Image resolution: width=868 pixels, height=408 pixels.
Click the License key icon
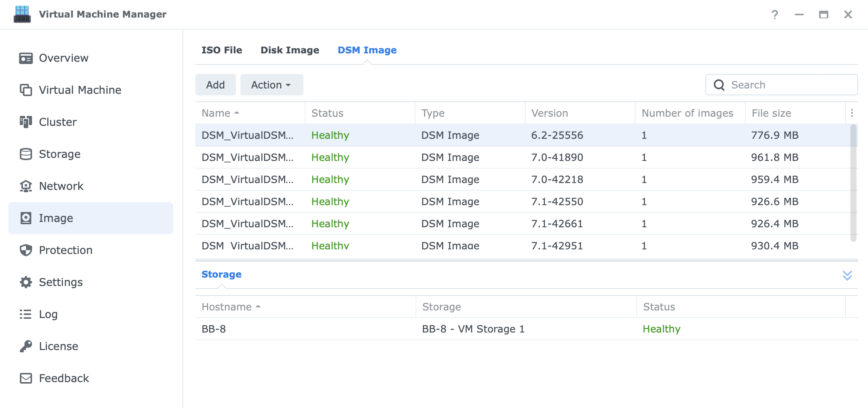pos(26,346)
